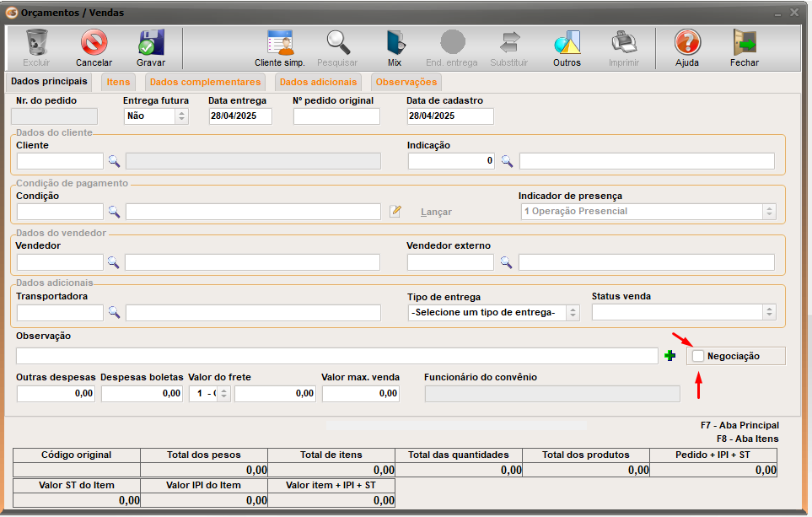This screenshot has width=812, height=517.
Task: Switch to the Itens tab
Action: click(118, 82)
